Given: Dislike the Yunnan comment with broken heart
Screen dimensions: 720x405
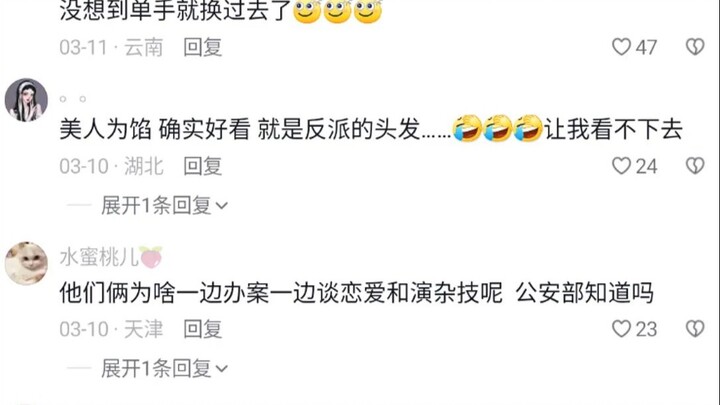Looking at the screenshot, I should [x=695, y=47].
